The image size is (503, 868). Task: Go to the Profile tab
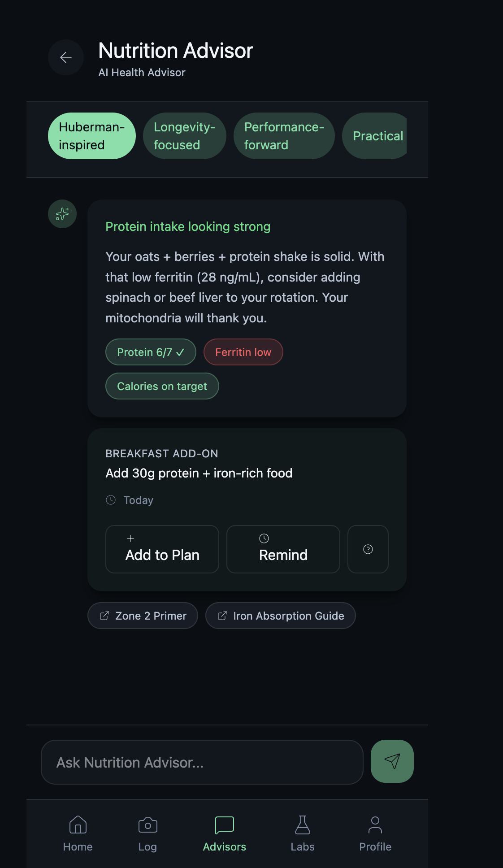coord(375,833)
